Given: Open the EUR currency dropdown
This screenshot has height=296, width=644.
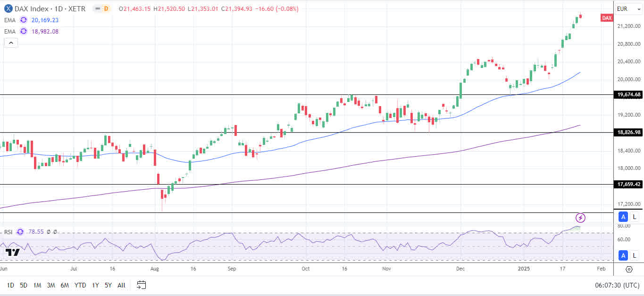Looking at the screenshot, I should tap(628, 8).
